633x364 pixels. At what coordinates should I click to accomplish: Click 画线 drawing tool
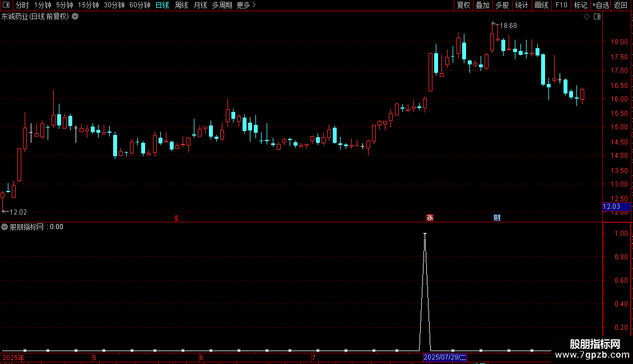point(541,5)
